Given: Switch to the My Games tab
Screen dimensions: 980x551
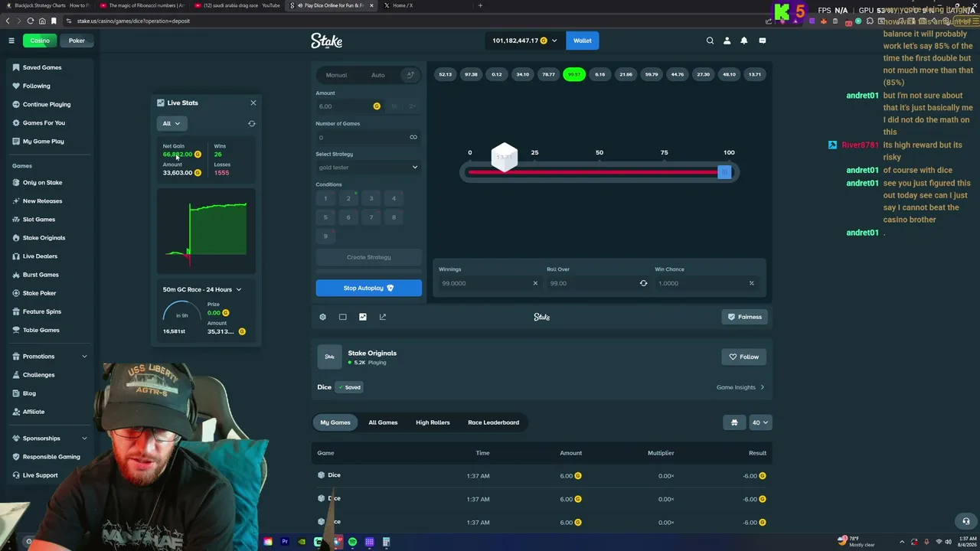Looking at the screenshot, I should tap(335, 422).
